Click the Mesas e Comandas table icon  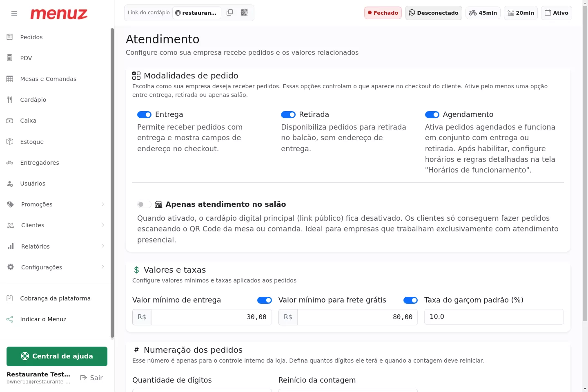point(10,79)
